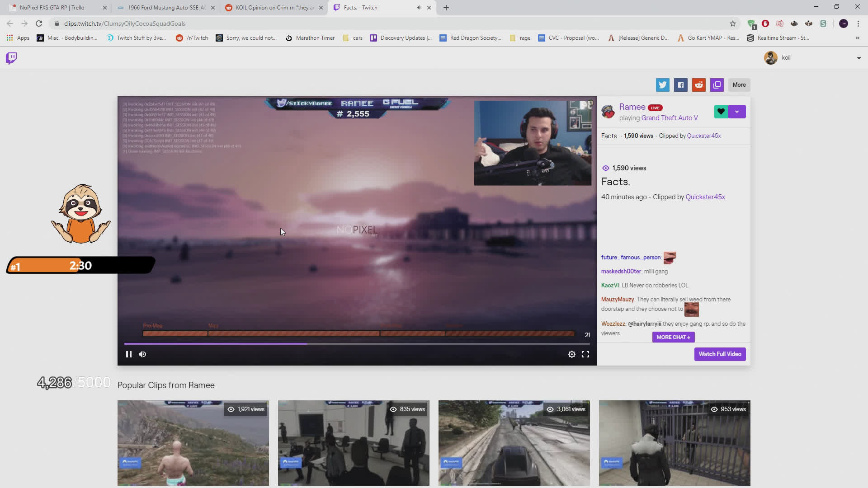Viewport: 868px width, 488px height.
Task: Open koil user account menu
Action: coord(812,58)
